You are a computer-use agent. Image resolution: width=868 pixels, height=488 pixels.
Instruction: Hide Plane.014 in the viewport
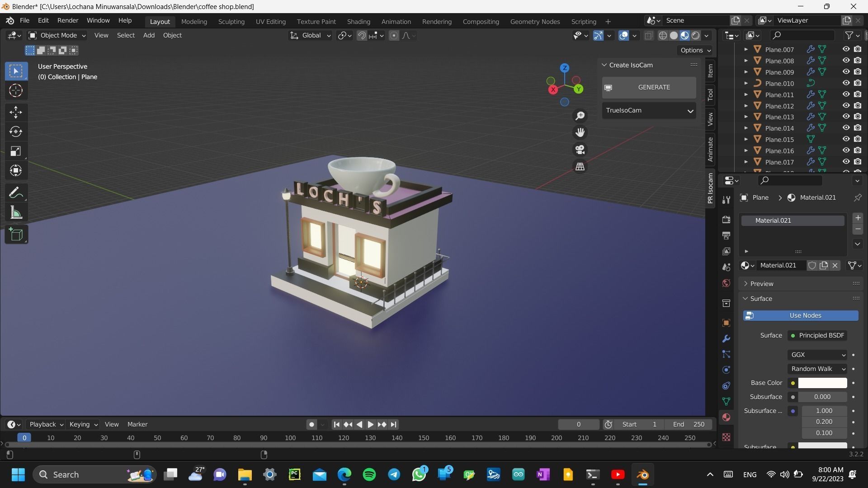coord(846,128)
